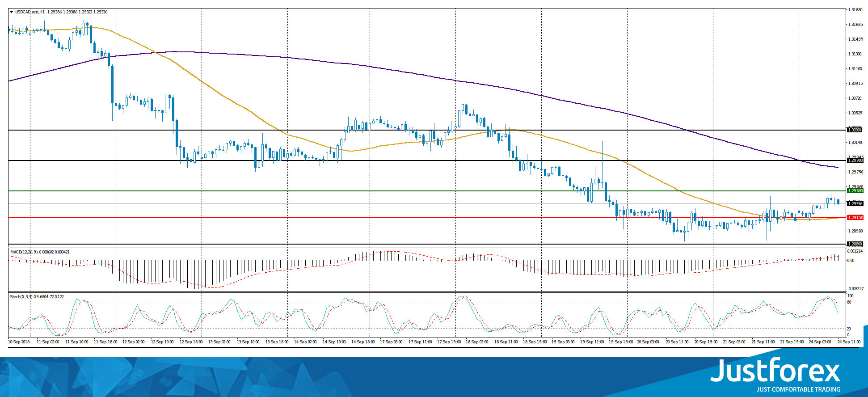Click the 13 Sep 10:00 time axis label

point(248,342)
